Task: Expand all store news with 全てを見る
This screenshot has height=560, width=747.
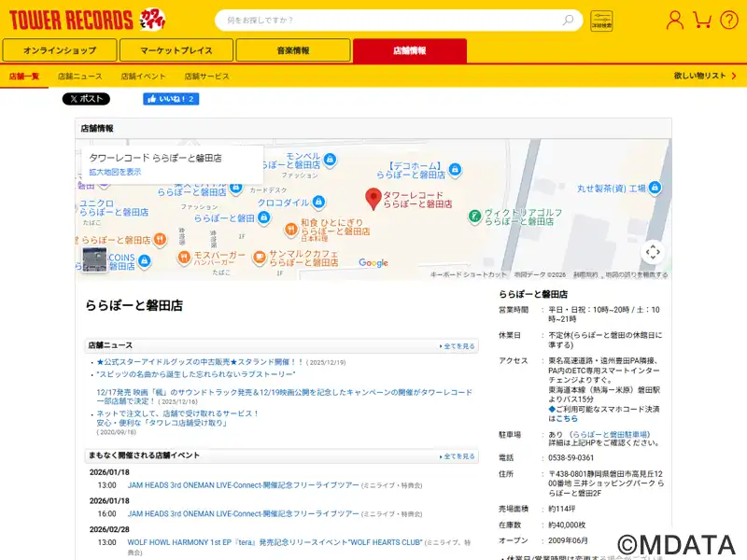Action: coord(458,346)
